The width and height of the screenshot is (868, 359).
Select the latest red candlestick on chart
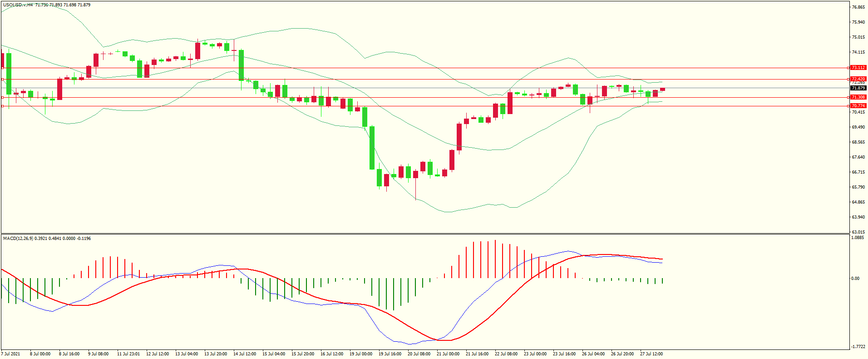(x=663, y=90)
